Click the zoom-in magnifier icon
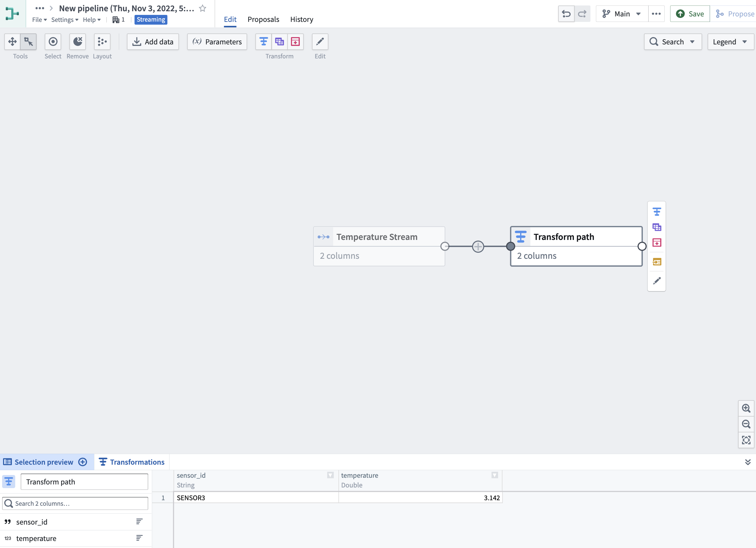This screenshot has width=756, height=548. tap(746, 408)
